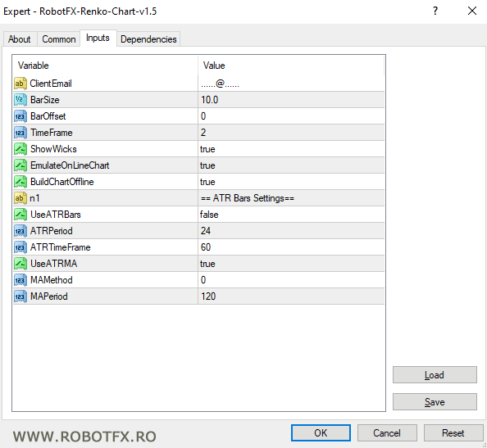487x448 pixels.
Task: Select the MAPeriod variable name
Action: click(48, 296)
